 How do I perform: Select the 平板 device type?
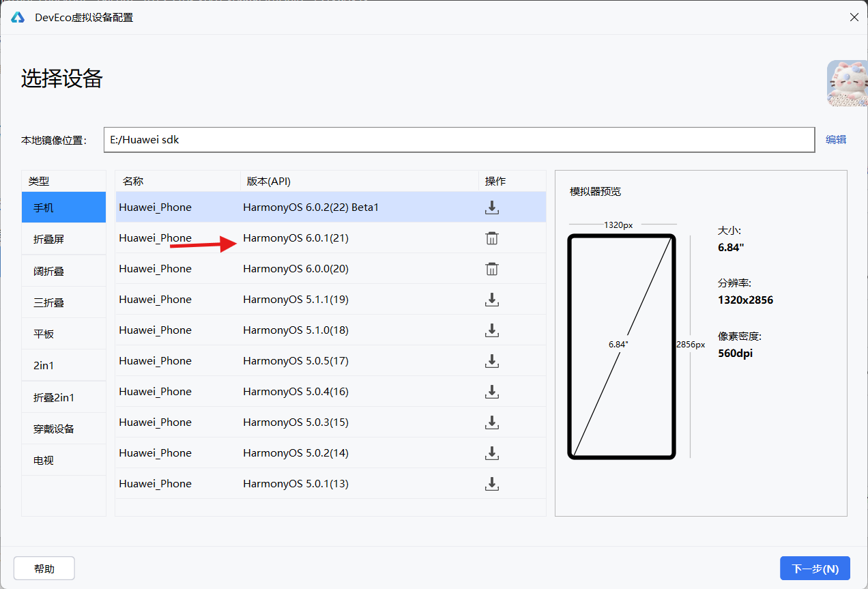[64, 334]
